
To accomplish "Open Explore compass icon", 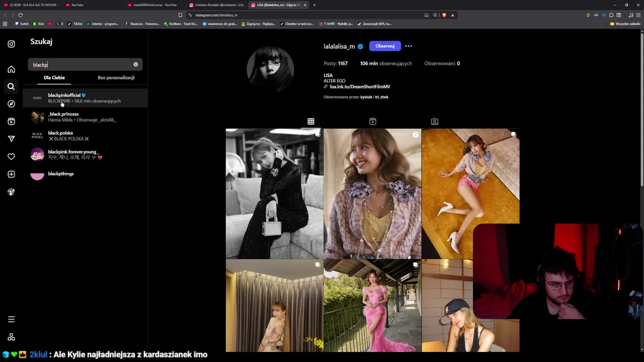I will [11, 104].
